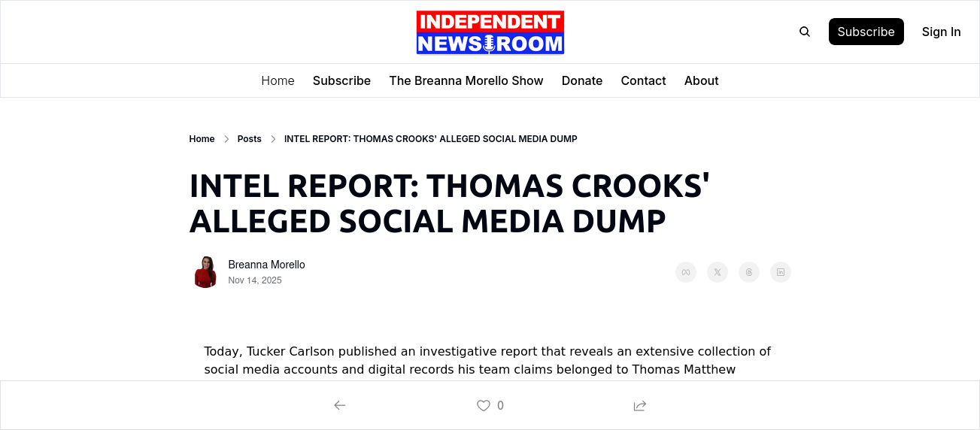Click the Independent Newsroom logo

pyautogui.click(x=490, y=32)
